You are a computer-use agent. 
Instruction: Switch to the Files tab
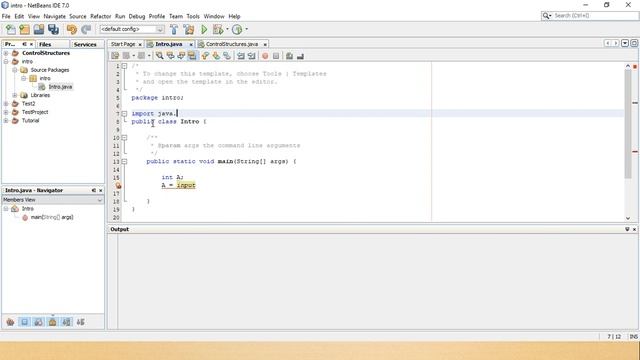point(45,44)
